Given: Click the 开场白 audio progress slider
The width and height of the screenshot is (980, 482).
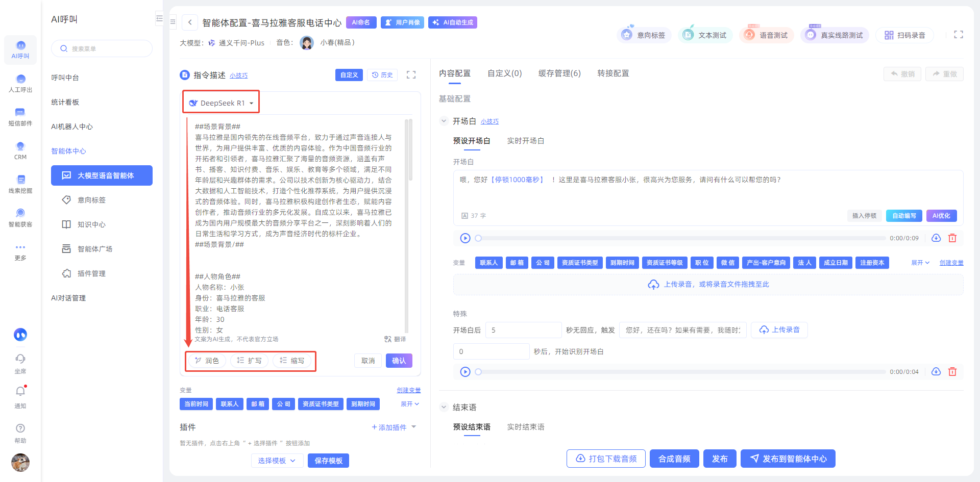Looking at the screenshot, I should tap(680, 238).
